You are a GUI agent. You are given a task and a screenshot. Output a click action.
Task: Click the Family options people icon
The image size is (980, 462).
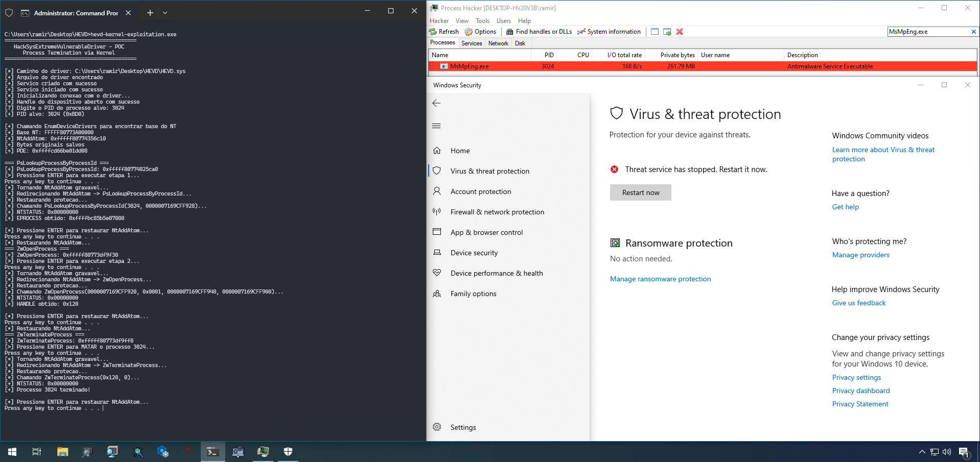pyautogui.click(x=437, y=294)
